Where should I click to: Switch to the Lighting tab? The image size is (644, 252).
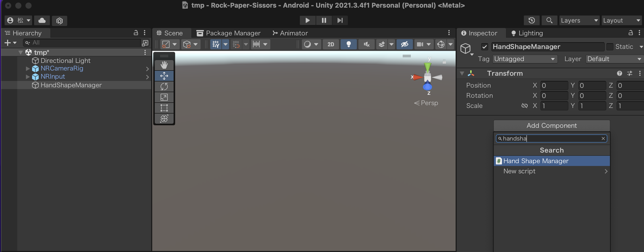point(527,33)
